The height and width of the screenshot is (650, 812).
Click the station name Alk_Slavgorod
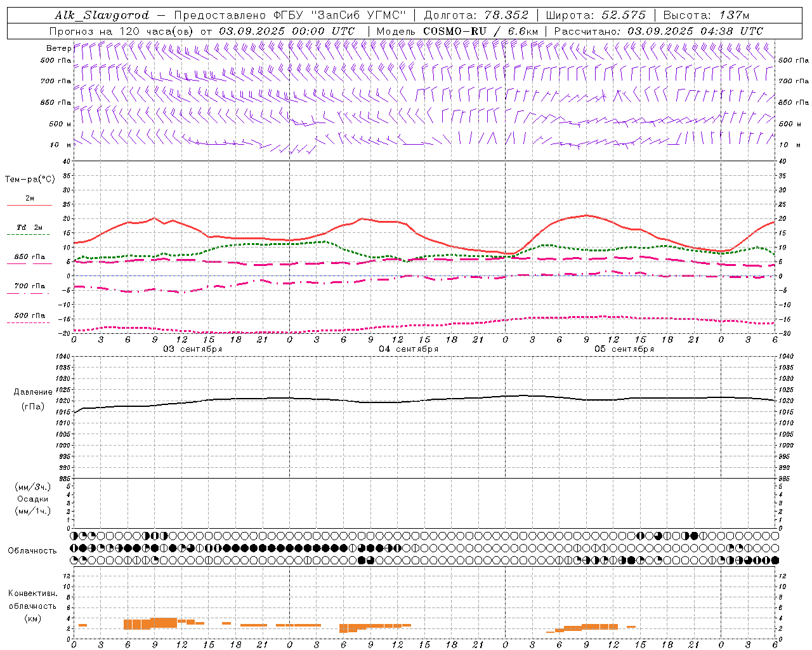click(x=102, y=15)
